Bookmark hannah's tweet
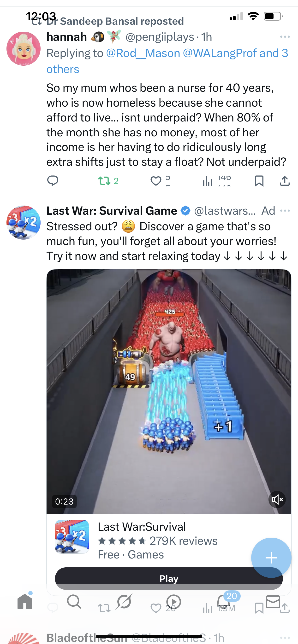 259,181
